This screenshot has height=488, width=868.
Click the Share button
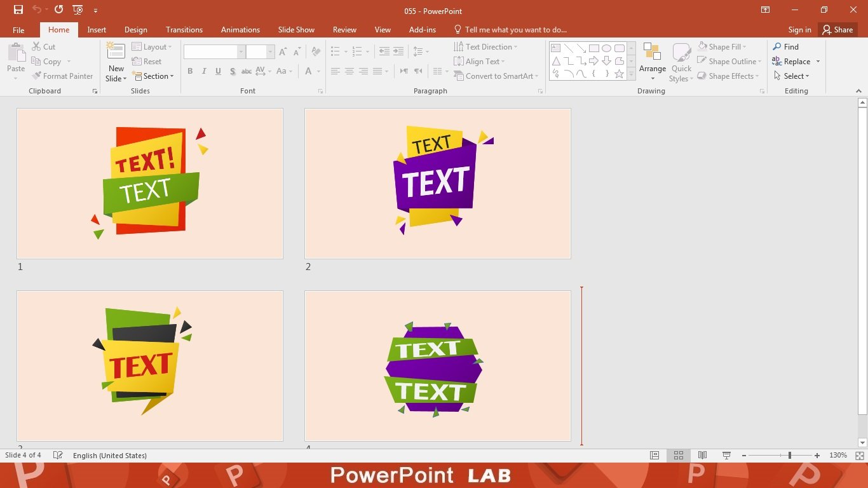tap(837, 30)
